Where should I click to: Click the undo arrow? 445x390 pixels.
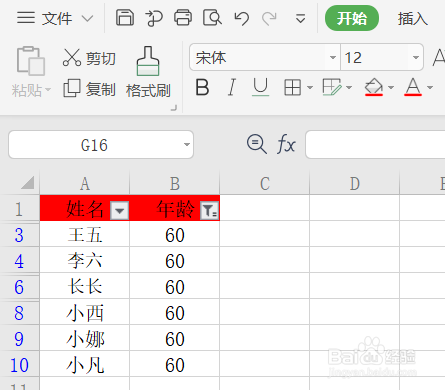(241, 18)
